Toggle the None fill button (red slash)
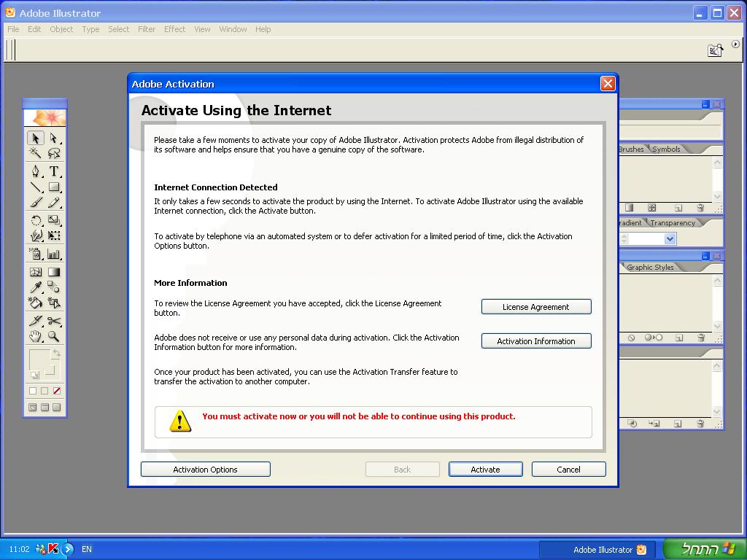Screen dimensions: 747x560 pyautogui.click(x=57, y=391)
